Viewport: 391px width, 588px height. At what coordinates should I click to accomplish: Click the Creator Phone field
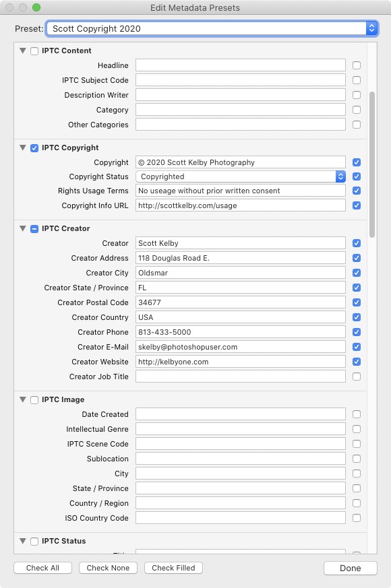(241, 332)
